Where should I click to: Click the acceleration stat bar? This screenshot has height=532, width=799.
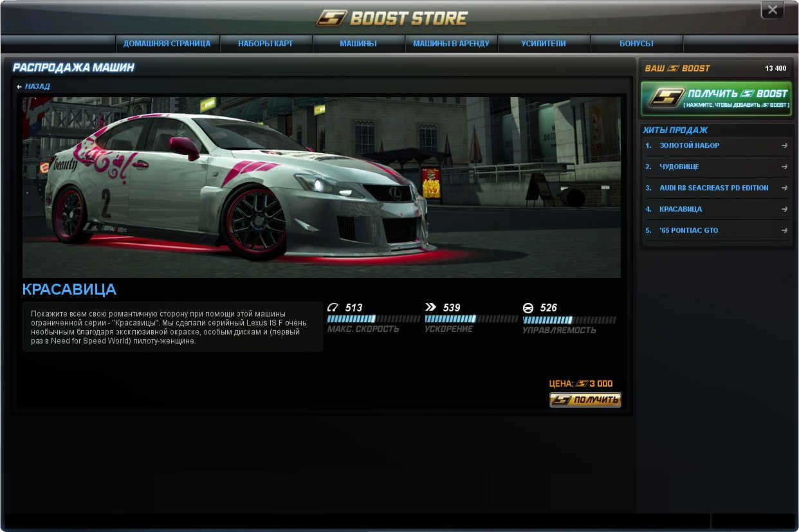(472, 319)
